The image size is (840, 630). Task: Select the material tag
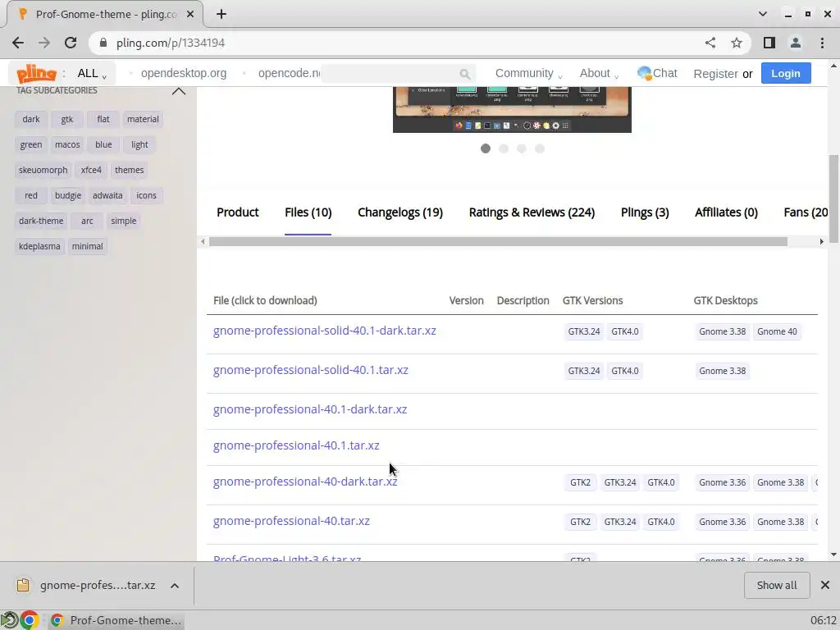(x=143, y=119)
